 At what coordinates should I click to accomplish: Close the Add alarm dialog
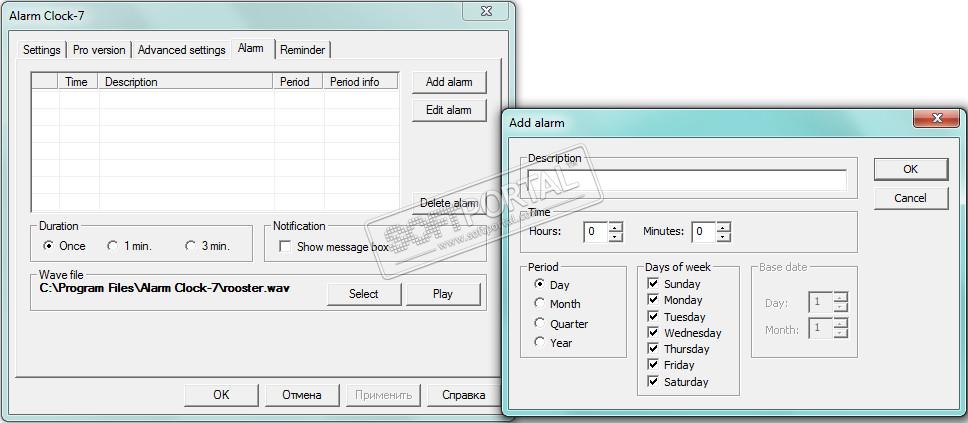pos(937,117)
